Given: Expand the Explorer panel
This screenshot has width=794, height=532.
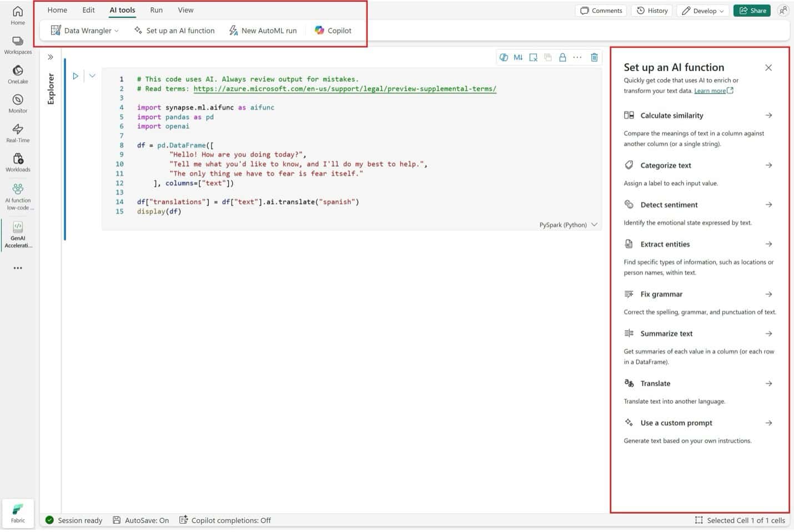Looking at the screenshot, I should click(51, 57).
